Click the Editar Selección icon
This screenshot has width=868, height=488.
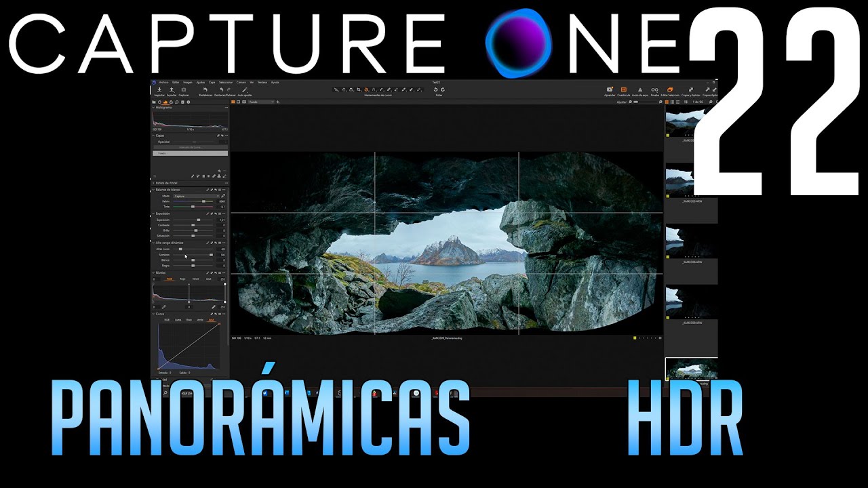click(x=670, y=89)
